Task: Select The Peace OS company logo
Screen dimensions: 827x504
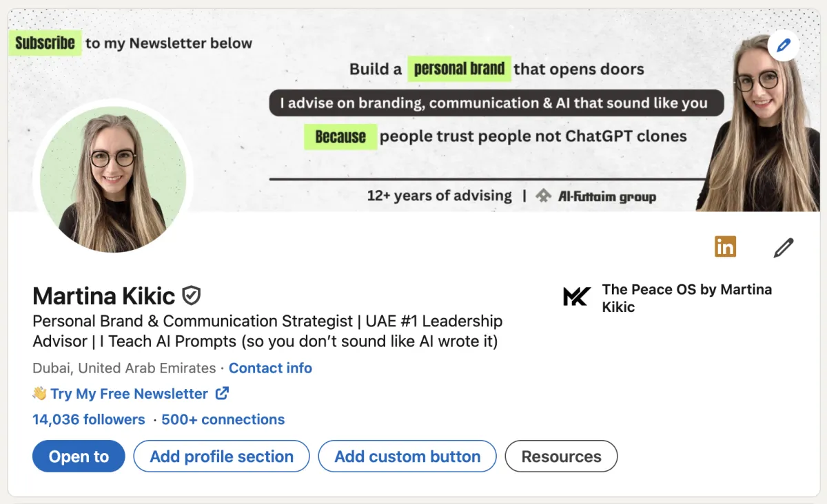Action: coord(575,296)
